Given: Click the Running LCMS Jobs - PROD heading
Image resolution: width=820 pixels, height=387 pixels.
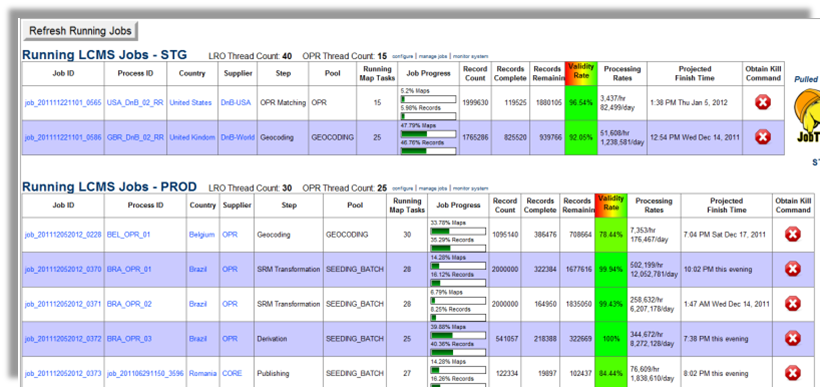Looking at the screenshot, I should 110,187.
